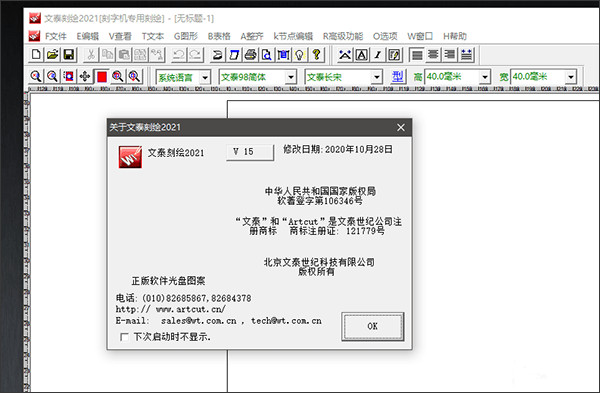This screenshot has width=600, height=393.
Task: Expand the 系统语言 language dropdown
Action: [205, 77]
